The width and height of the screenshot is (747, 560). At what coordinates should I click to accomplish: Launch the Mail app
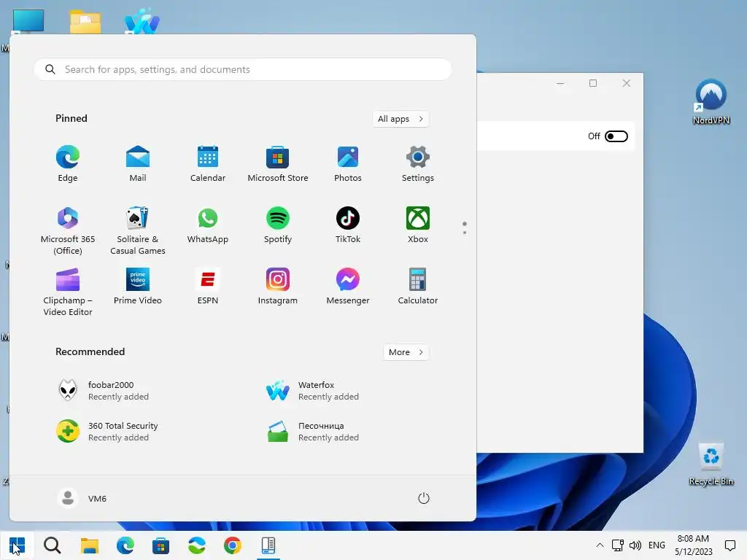pos(138,164)
